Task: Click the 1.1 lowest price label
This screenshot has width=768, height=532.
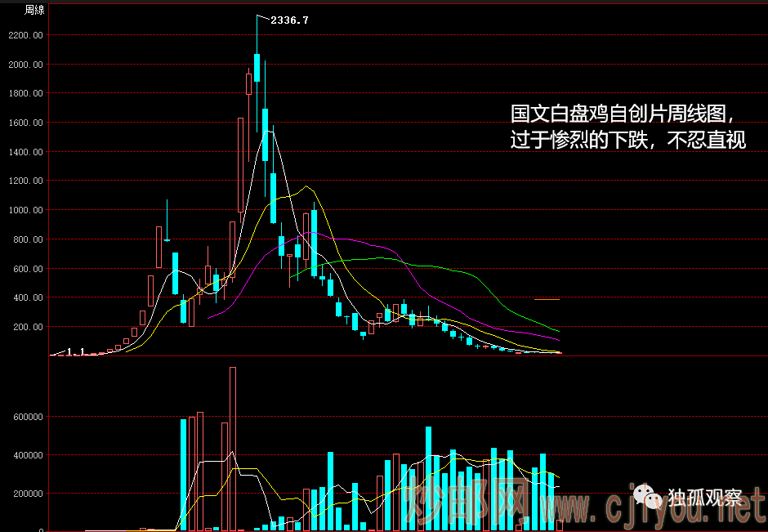Action: tap(75, 351)
